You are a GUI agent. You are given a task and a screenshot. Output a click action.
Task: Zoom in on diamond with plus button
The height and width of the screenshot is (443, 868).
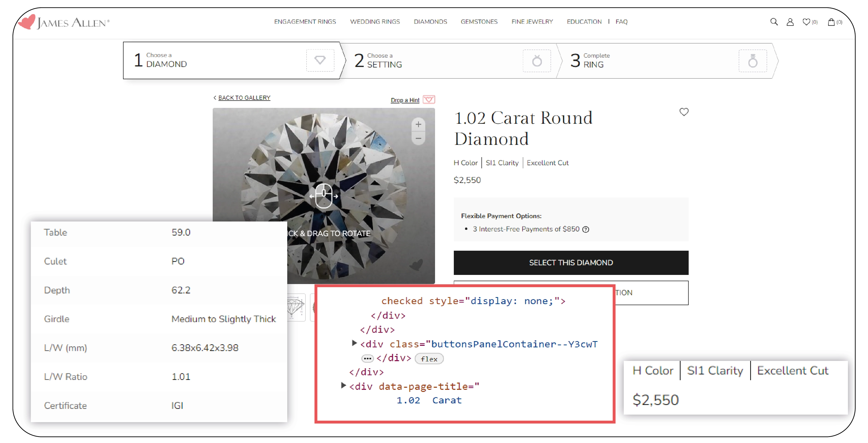click(x=418, y=124)
